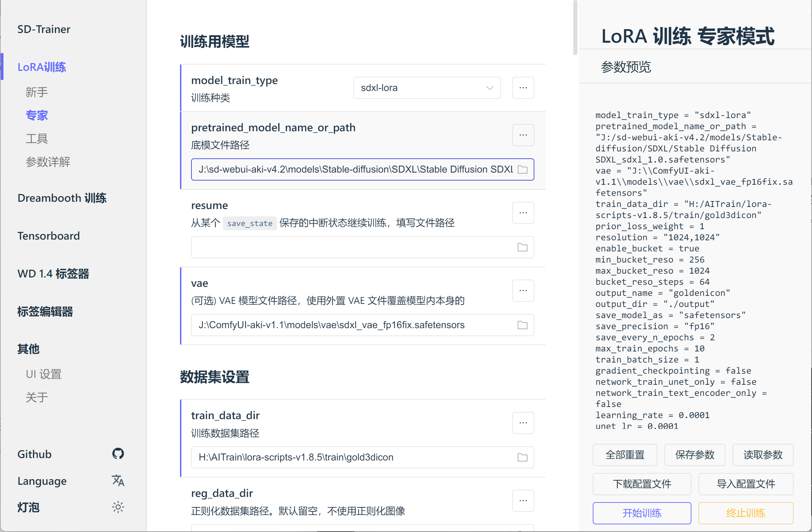Click 'resolution = "1024,1024"' preview line
812x532 pixels.
point(657,237)
